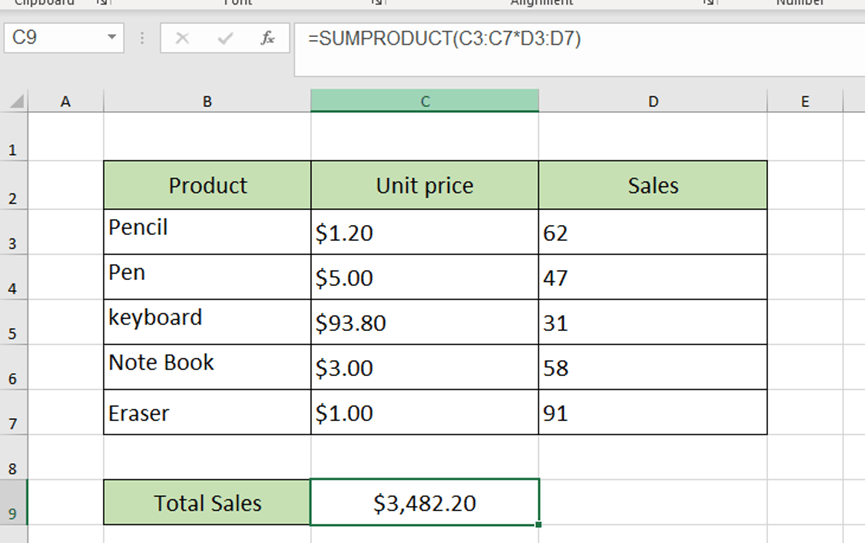Select column A header
Image resolution: width=865 pixels, height=543 pixels.
coord(66,101)
